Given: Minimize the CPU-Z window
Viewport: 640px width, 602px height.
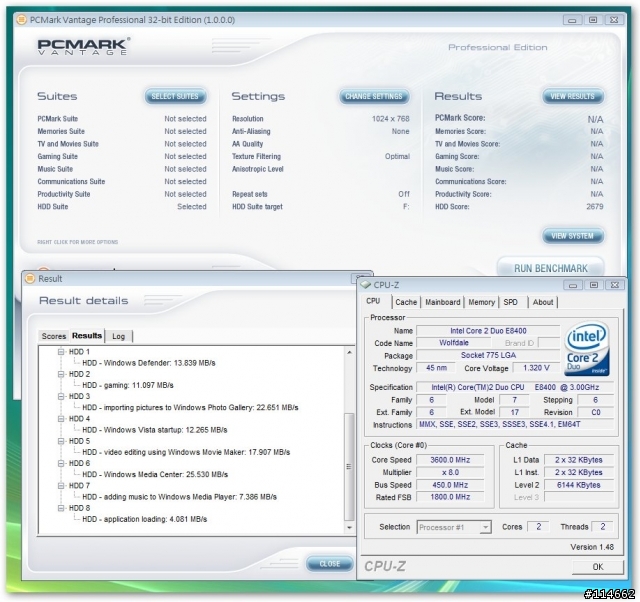Looking at the screenshot, I should tap(573, 285).
